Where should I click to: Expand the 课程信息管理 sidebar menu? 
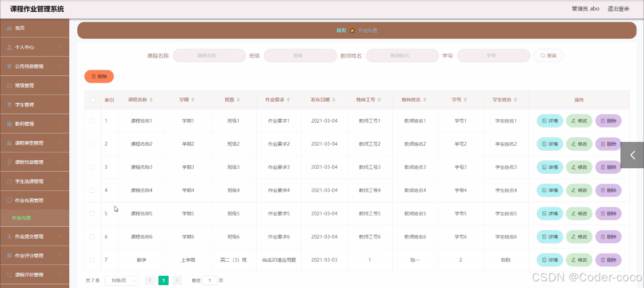click(34, 162)
